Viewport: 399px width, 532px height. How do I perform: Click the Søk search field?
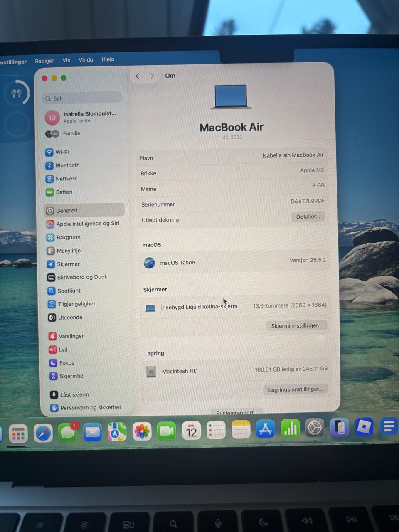coord(82,98)
